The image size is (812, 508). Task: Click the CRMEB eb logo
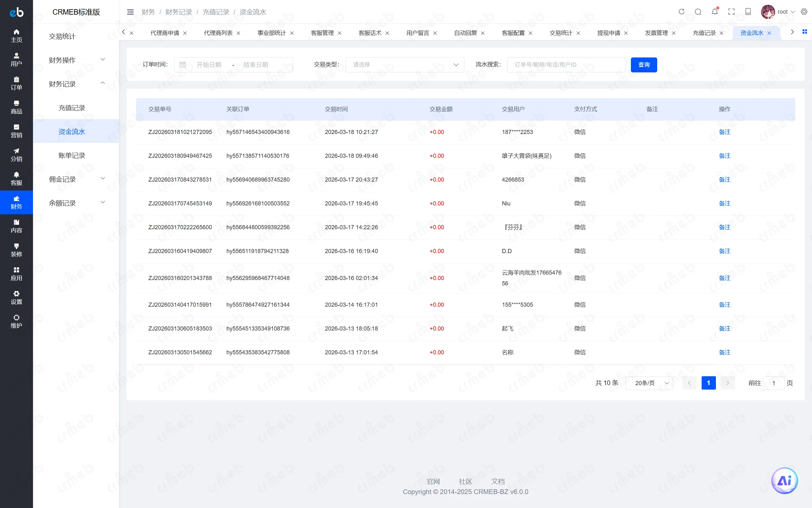tap(16, 12)
